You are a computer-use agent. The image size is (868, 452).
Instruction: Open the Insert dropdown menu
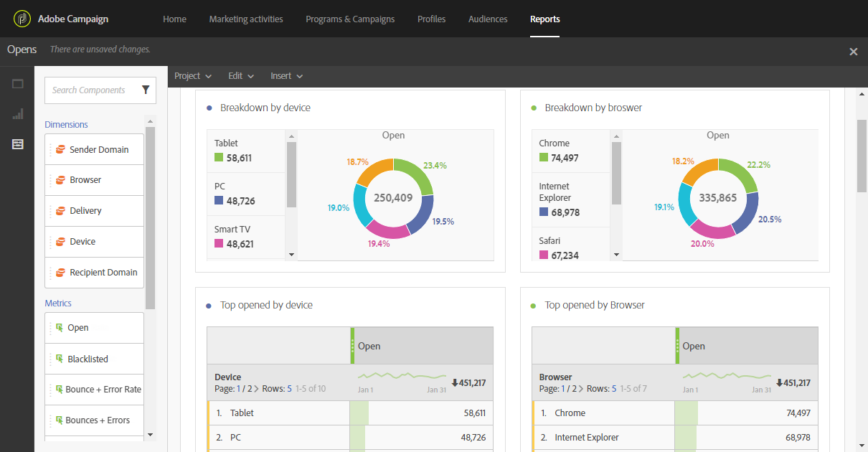coord(286,76)
